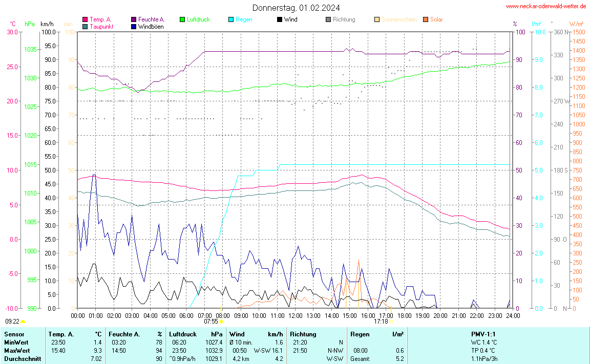The height and width of the screenshot is (364, 590).
Task: Click the teal Taupunkt legend swatch
Action: [x=85, y=27]
